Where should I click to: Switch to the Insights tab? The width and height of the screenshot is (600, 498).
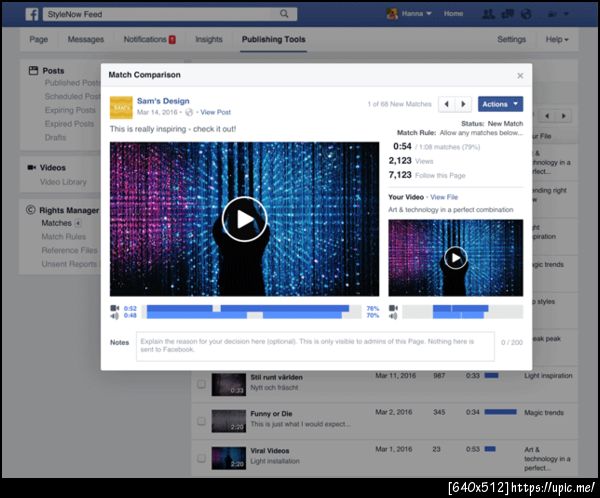pyautogui.click(x=209, y=39)
